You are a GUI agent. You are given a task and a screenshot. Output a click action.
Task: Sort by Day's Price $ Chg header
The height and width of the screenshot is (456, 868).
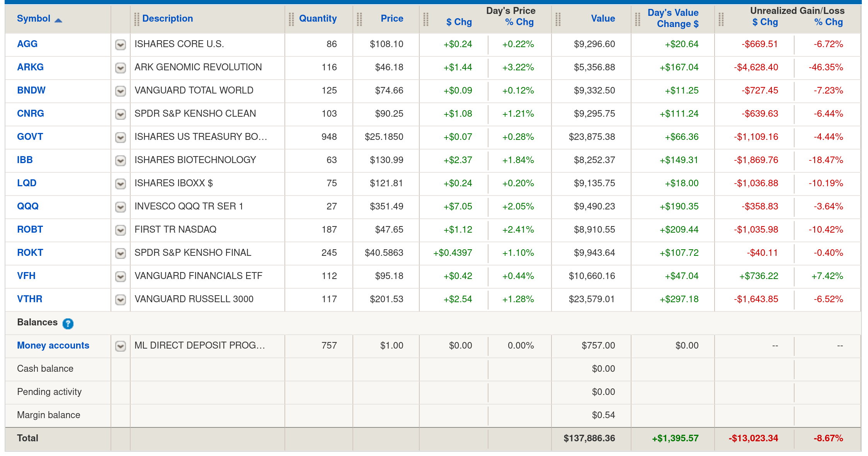[459, 22]
